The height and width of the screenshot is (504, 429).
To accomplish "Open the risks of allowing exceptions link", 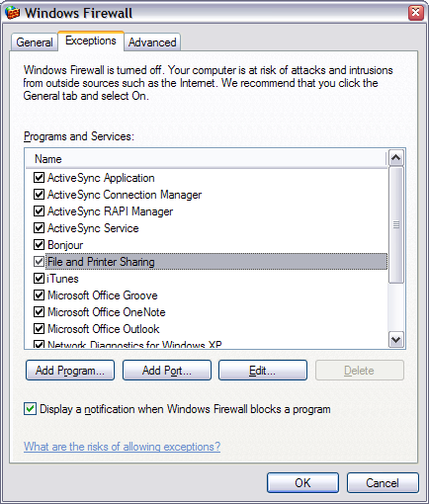I will click(x=122, y=447).
